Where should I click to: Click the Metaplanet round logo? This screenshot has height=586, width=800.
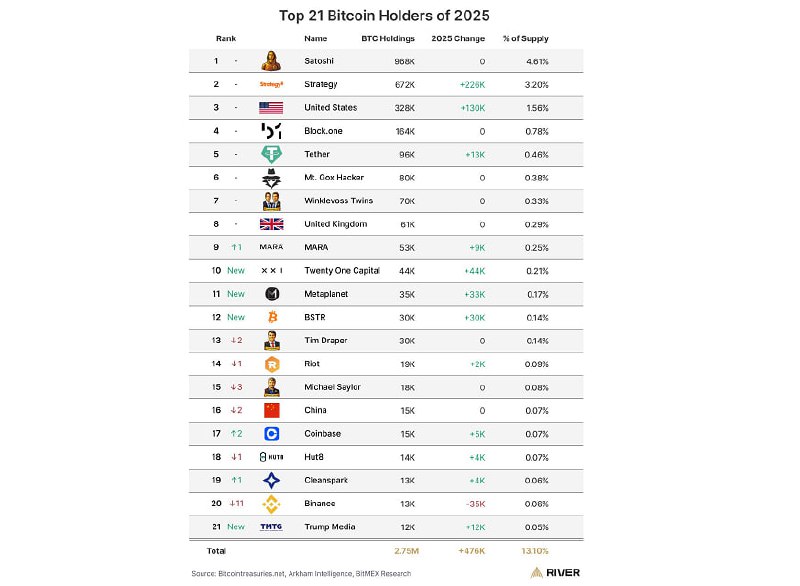[x=271, y=294]
